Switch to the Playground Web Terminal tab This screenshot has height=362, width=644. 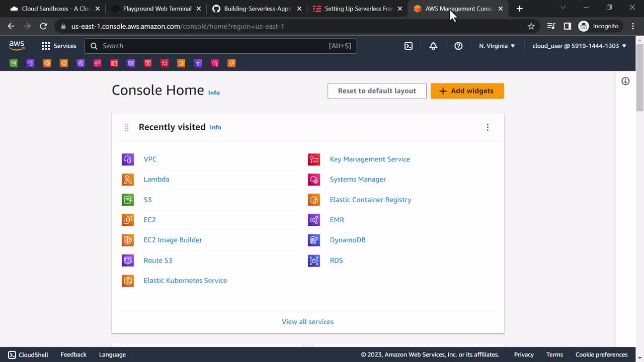click(x=156, y=9)
